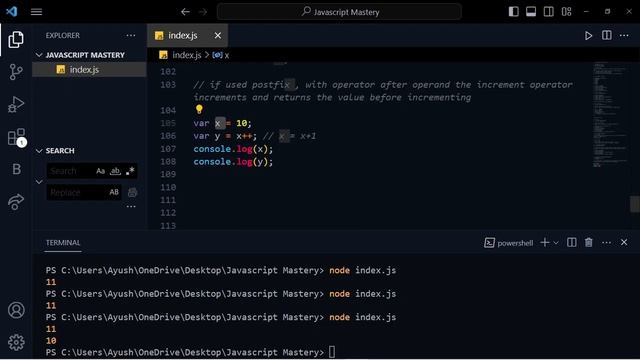
Task: Click the VS Code logo icon
Action: pyautogui.click(x=12, y=11)
